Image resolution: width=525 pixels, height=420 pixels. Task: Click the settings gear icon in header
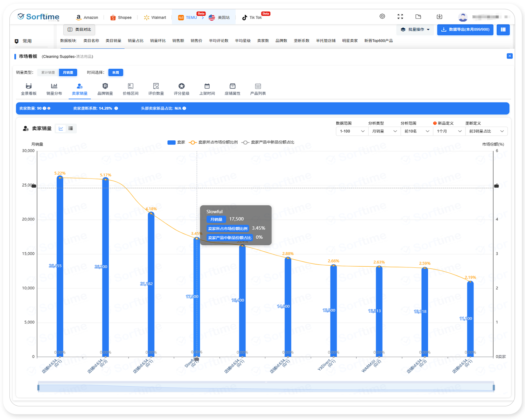(x=382, y=16)
